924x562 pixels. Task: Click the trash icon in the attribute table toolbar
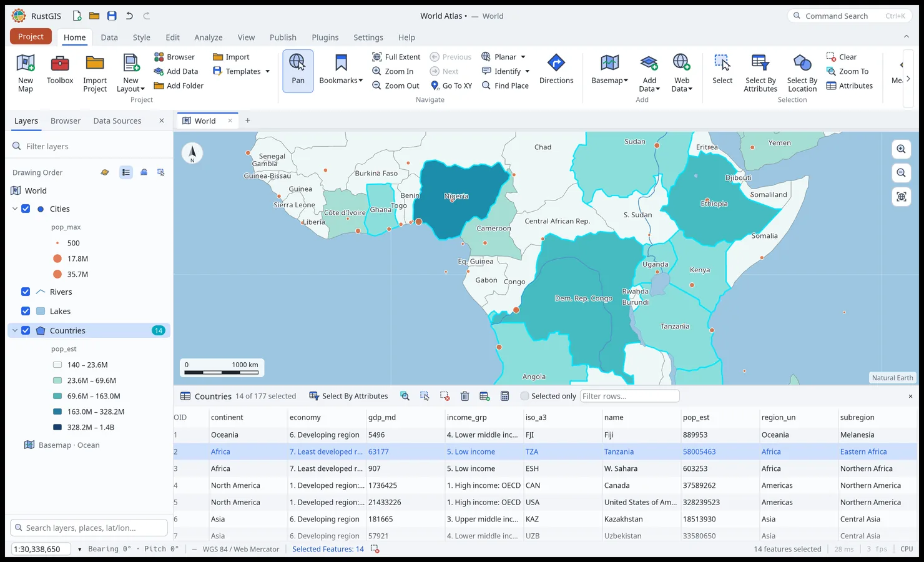click(464, 396)
